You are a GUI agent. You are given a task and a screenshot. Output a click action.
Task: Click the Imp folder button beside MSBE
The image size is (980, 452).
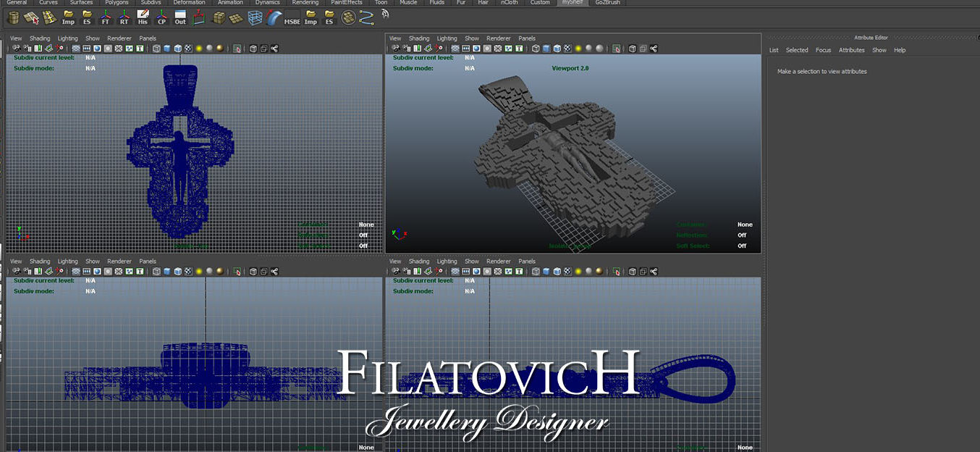[311, 17]
